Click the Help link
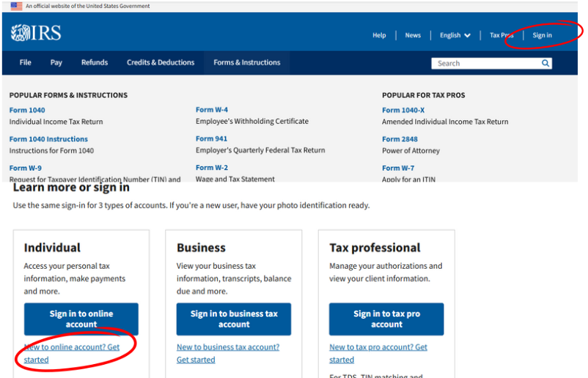 [x=379, y=35]
